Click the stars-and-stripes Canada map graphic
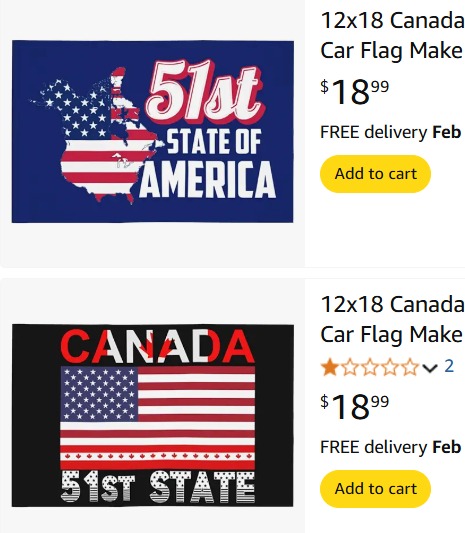 (x=95, y=136)
